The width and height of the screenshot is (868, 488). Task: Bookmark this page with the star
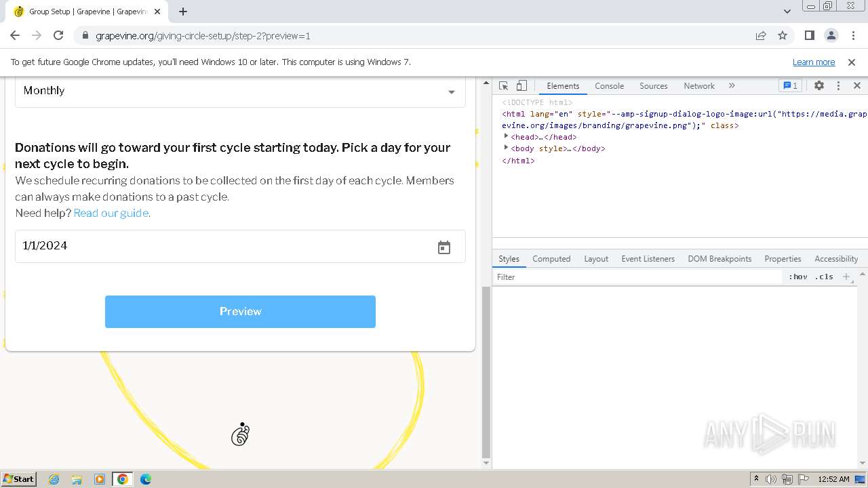(783, 36)
